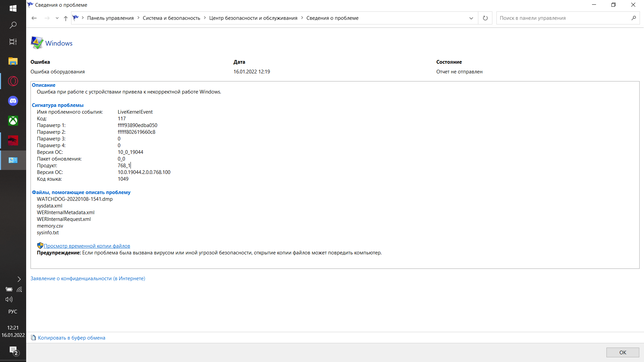The width and height of the screenshot is (644, 362).
Task: Click the search magnifier in search box
Action: point(634,18)
